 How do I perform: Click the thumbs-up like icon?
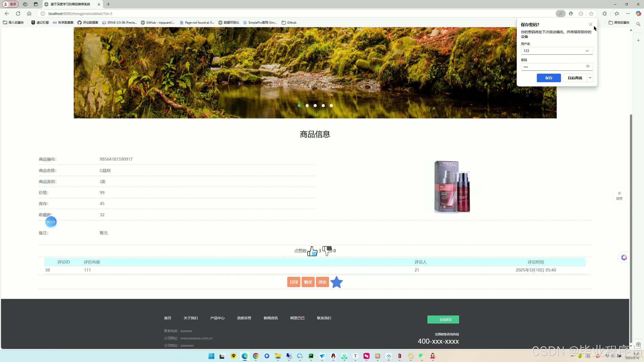(312, 251)
